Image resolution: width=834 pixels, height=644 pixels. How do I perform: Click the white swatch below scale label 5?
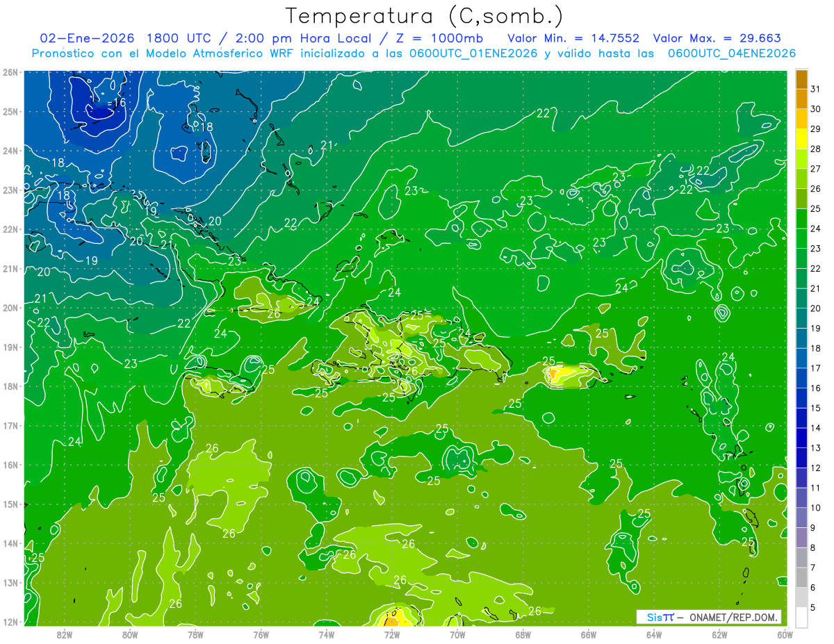[801, 617]
